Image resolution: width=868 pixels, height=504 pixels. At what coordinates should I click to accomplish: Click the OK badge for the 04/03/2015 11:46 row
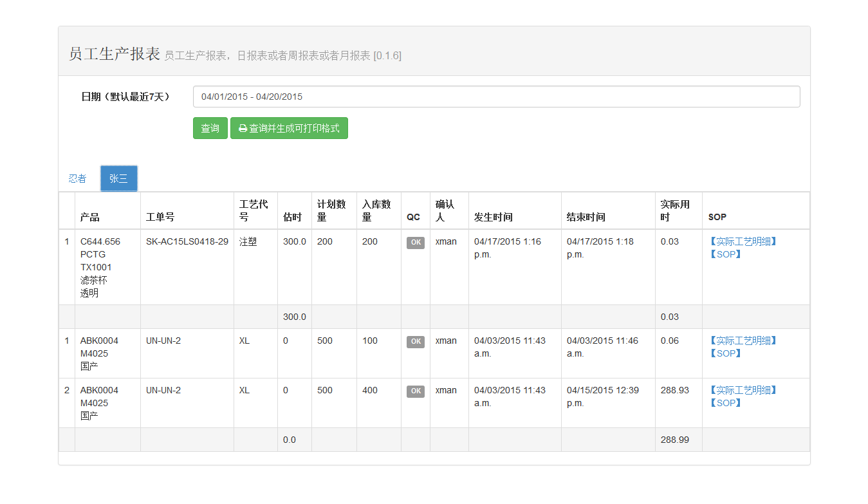(416, 342)
